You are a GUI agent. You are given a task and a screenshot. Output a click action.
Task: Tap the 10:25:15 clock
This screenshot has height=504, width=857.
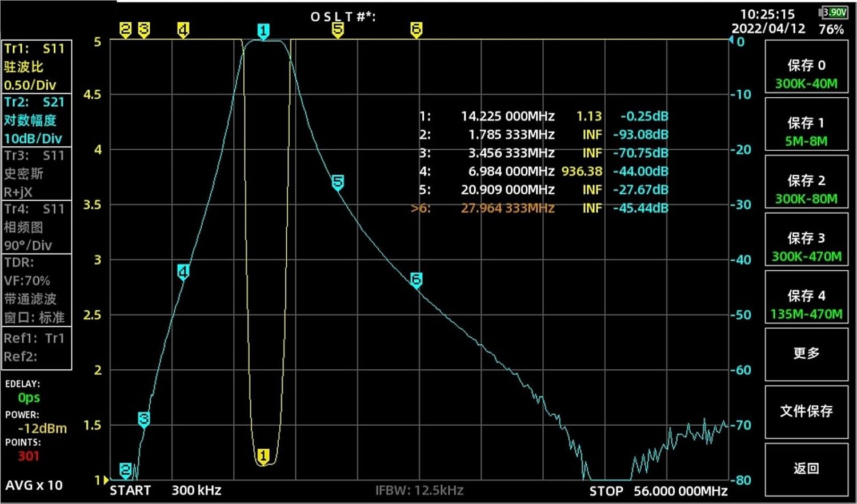pyautogui.click(x=767, y=14)
